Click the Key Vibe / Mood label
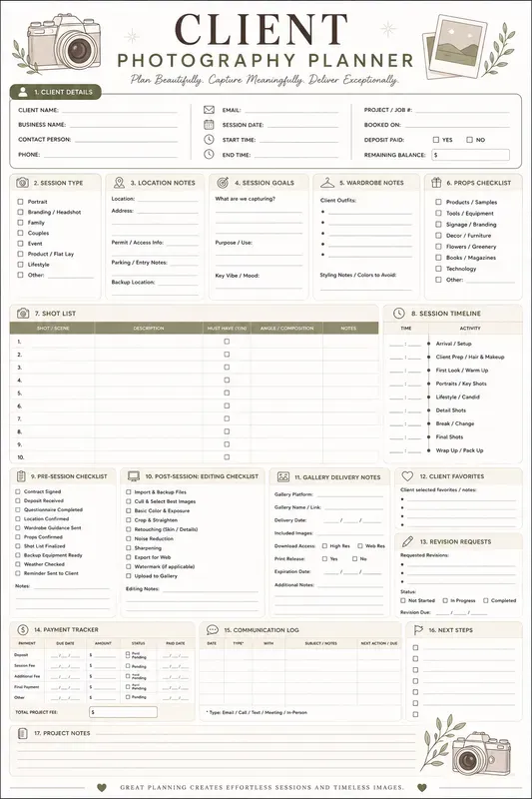This screenshot has width=532, height=799. click(237, 276)
